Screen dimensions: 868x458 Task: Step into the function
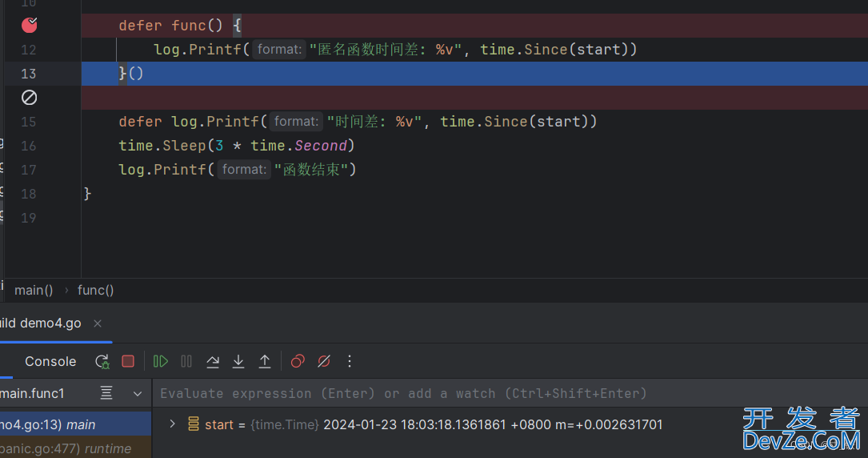[238, 362]
